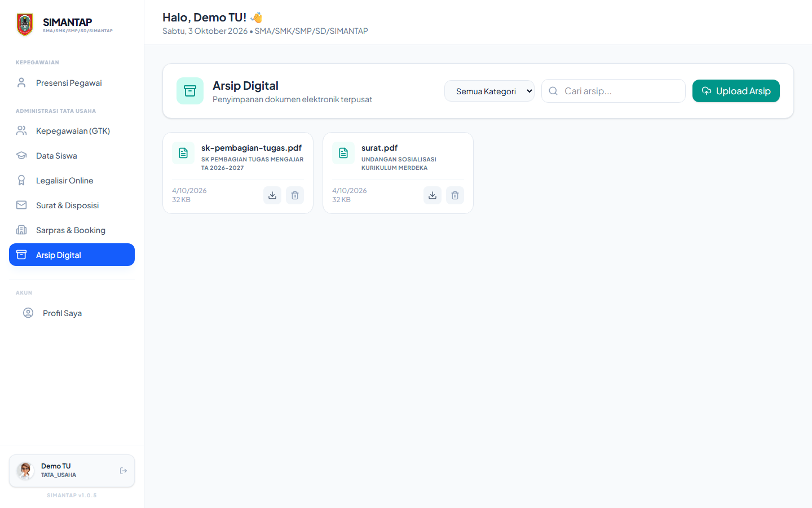Click the Demo TU user name
This screenshot has height=508, width=812.
coord(56,466)
